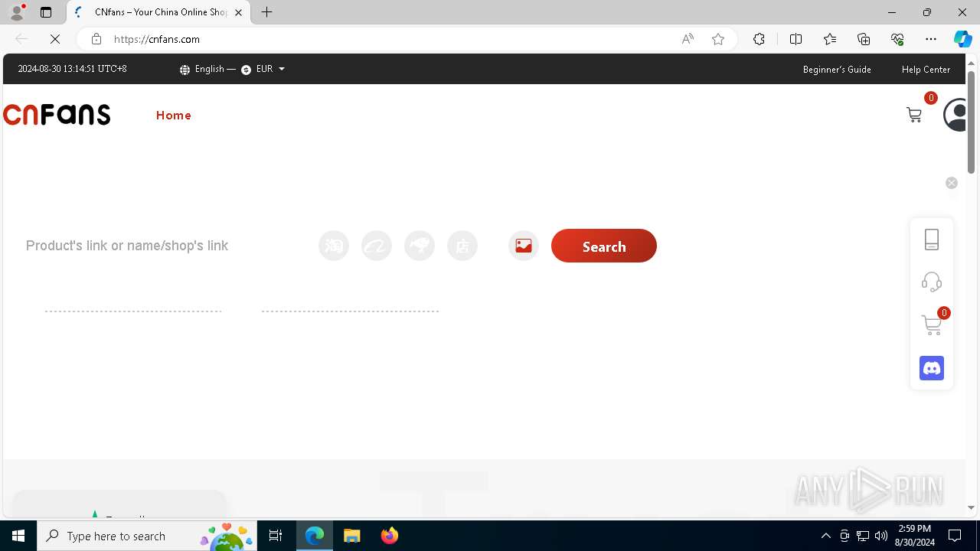Viewport: 980px width, 551px height.
Task: Open browser Extensions menu
Action: click(x=759, y=39)
